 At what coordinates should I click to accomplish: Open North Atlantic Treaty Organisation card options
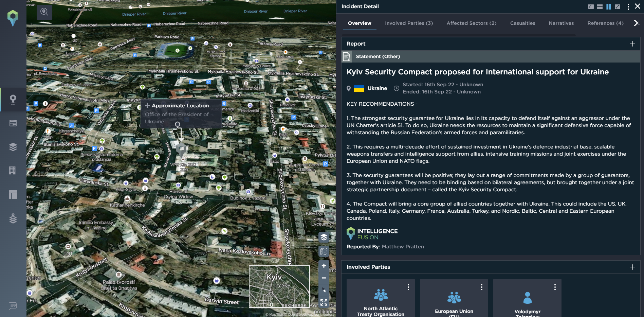point(408,287)
